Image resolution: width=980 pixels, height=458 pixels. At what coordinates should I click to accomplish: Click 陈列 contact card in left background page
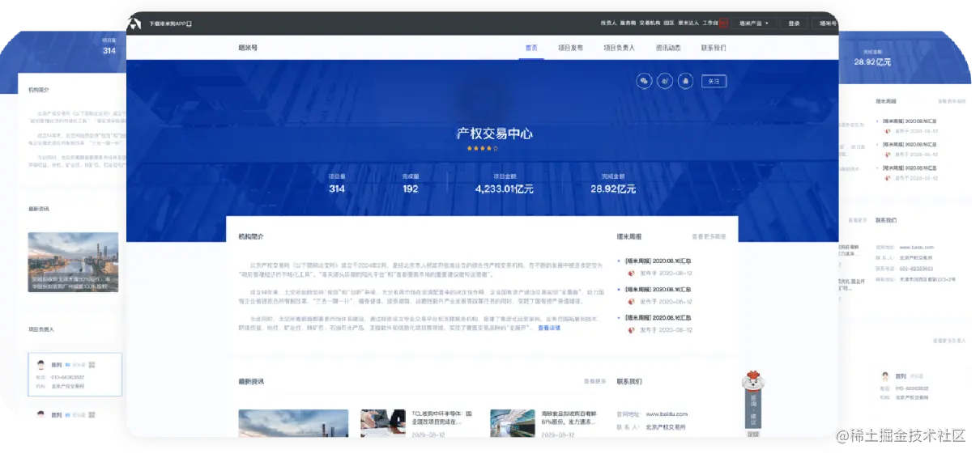pos(75,375)
